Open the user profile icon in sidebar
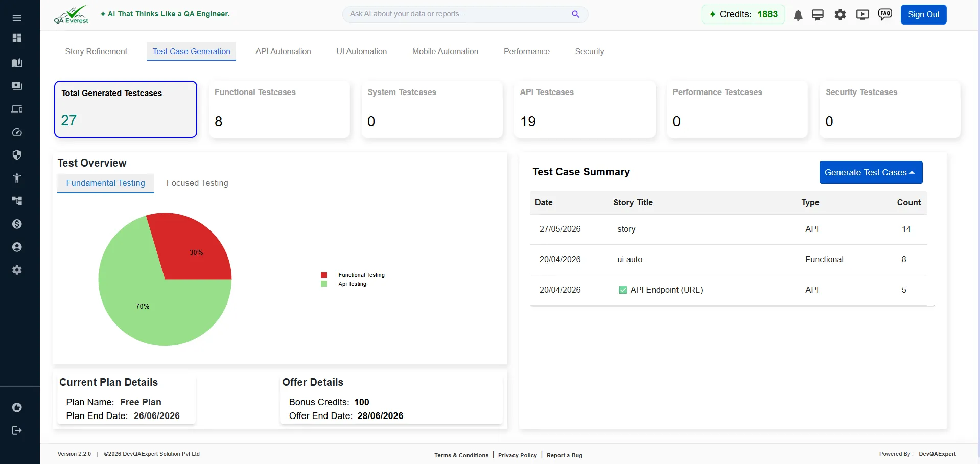The width and height of the screenshot is (980, 464). pyautogui.click(x=17, y=247)
